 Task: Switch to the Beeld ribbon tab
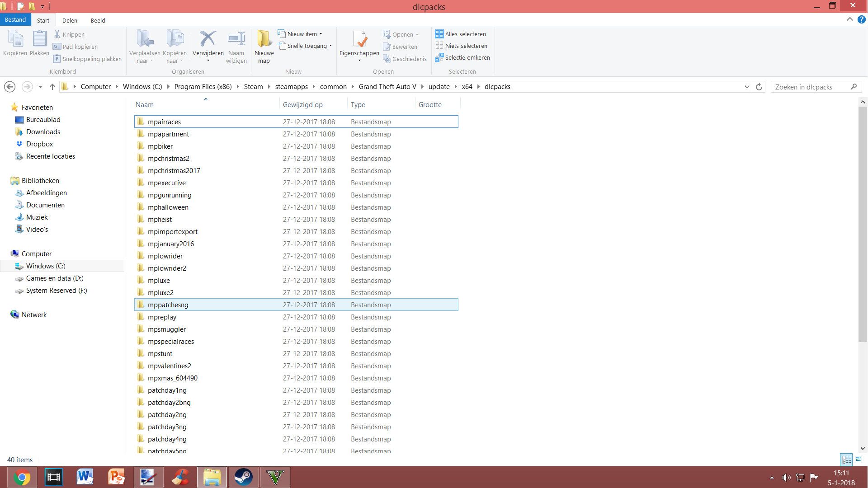[x=98, y=20]
